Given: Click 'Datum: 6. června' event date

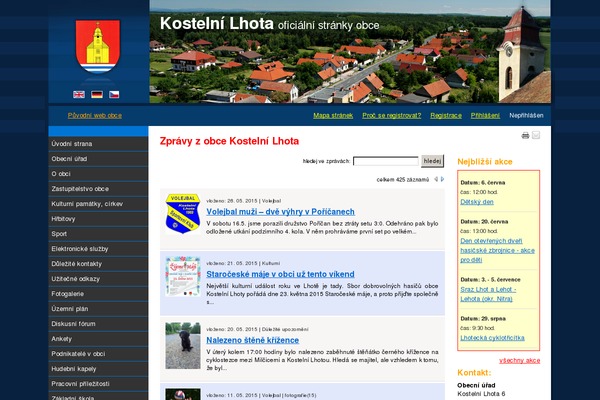Looking at the screenshot, I should point(483,183).
